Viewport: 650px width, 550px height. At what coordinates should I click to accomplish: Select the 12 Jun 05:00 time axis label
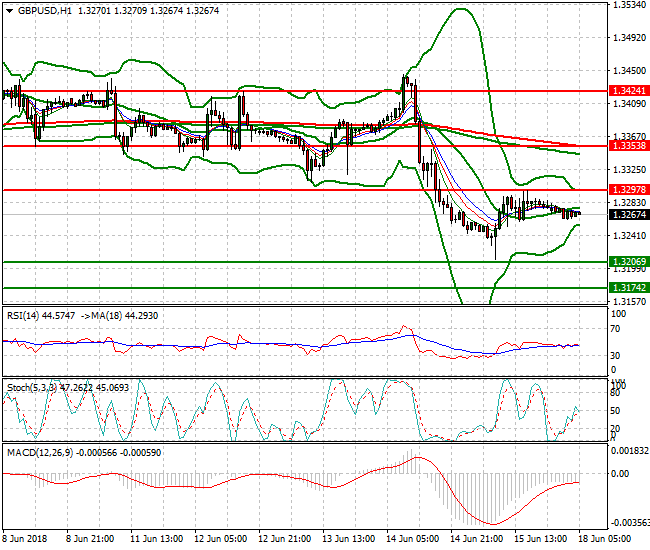click(x=221, y=539)
